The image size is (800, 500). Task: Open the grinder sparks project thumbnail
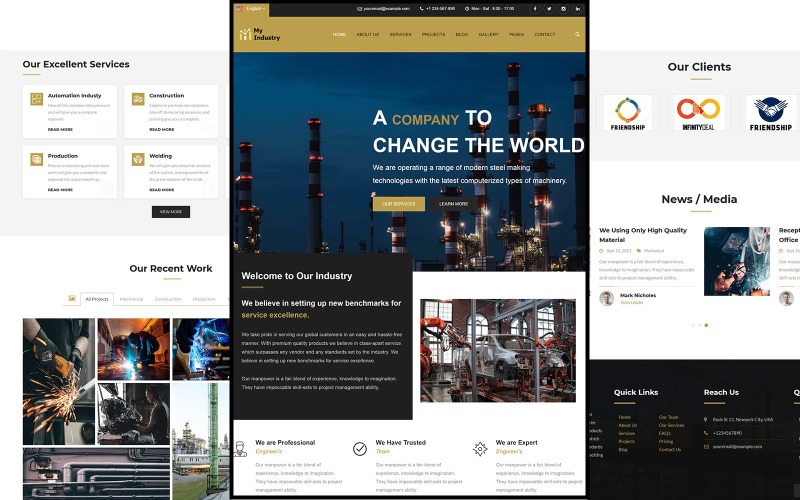[x=59, y=382]
